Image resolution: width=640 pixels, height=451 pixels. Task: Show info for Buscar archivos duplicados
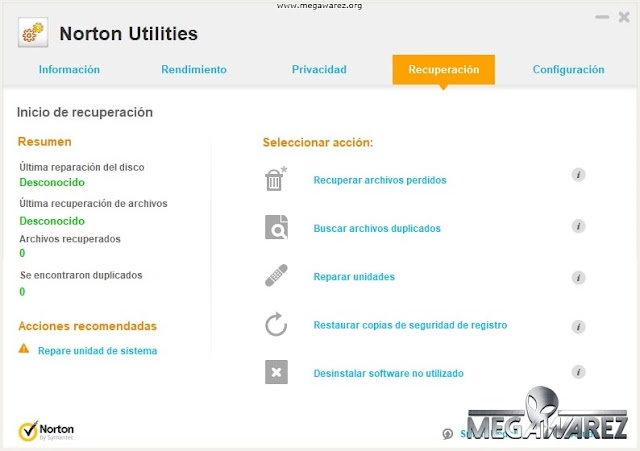pos(578,226)
